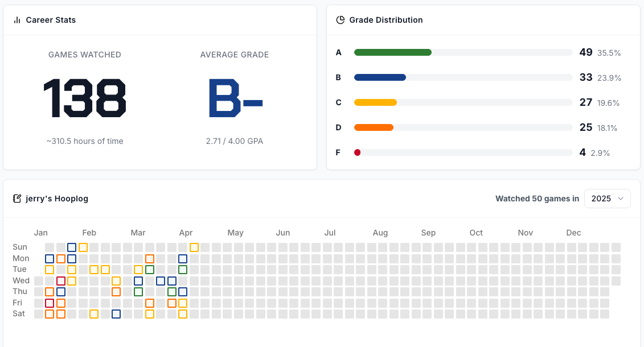Click the chevron arrow in year selector
The height and width of the screenshot is (347, 644).
click(621, 199)
